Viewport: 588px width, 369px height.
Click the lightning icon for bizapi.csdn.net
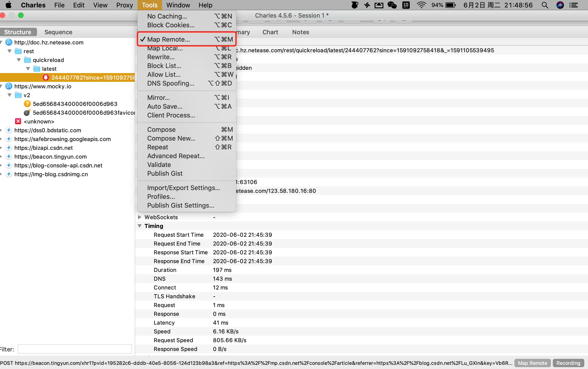coord(9,148)
